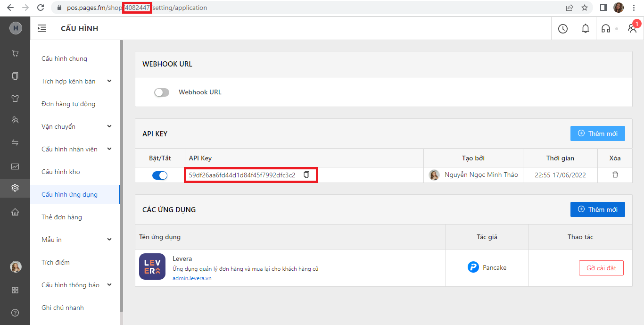Click Thêm mới button in API KEY section

tap(597, 133)
